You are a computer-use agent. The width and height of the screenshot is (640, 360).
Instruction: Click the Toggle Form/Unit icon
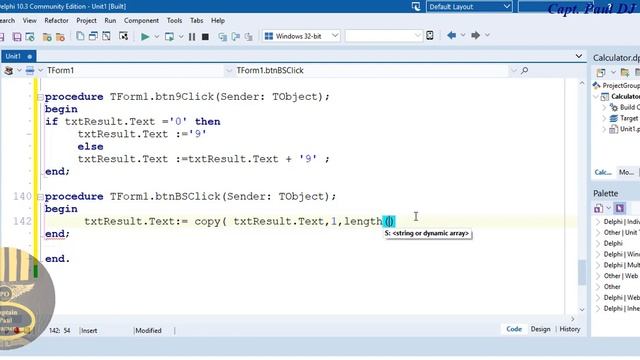pos(123,36)
